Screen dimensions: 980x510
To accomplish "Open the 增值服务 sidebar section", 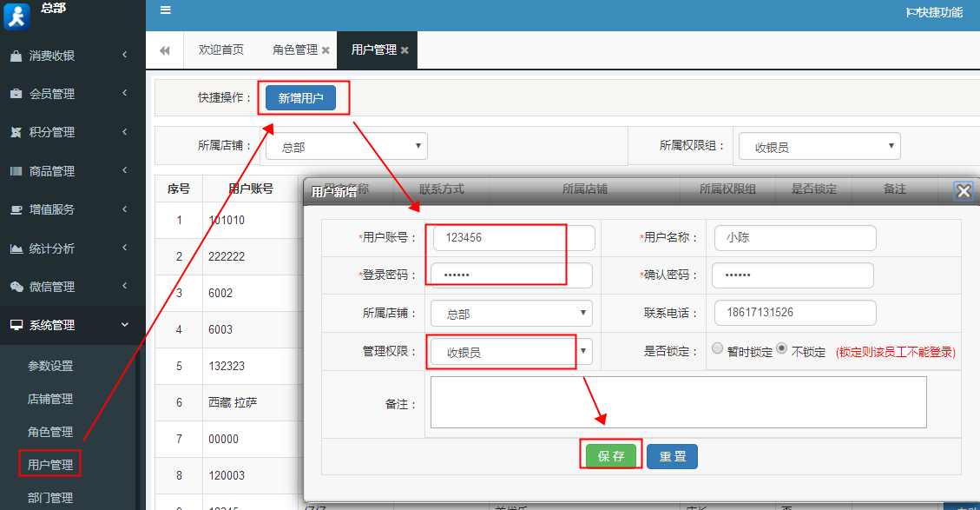I will coord(52,209).
